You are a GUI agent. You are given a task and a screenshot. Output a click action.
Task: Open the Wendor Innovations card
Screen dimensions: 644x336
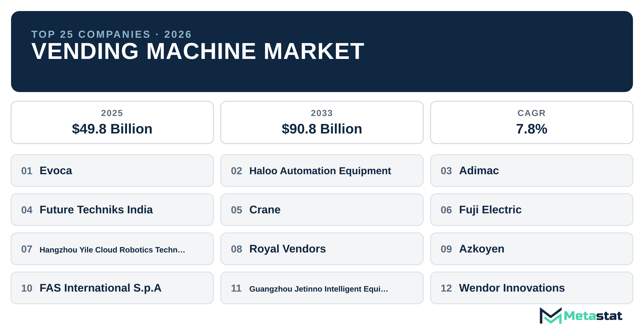(532, 288)
